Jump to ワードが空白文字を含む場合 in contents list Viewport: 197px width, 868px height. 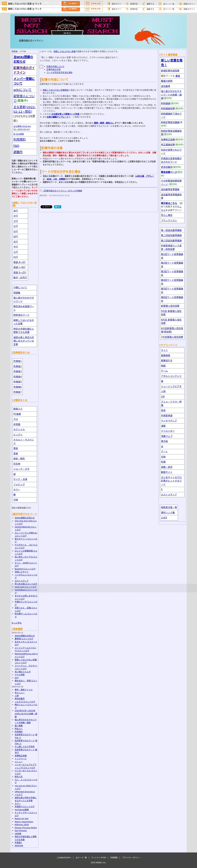pos(60,72)
